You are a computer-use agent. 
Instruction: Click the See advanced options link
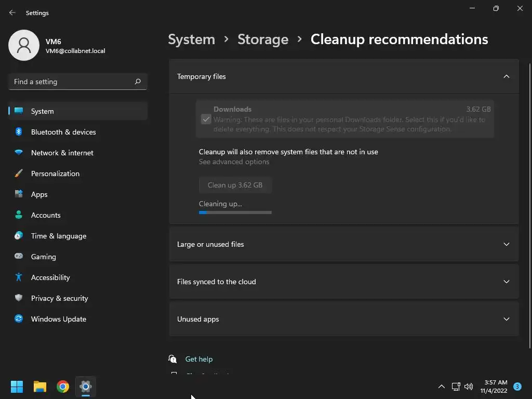click(234, 162)
